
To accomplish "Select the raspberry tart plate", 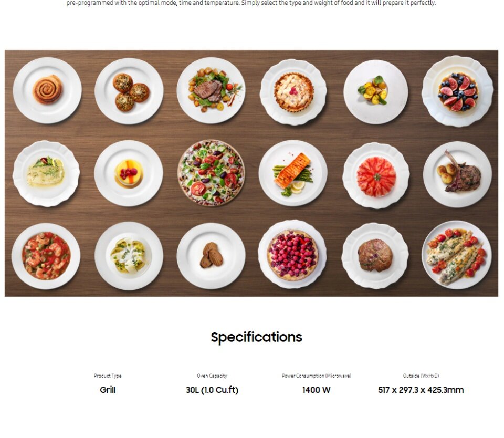I will click(x=292, y=254).
